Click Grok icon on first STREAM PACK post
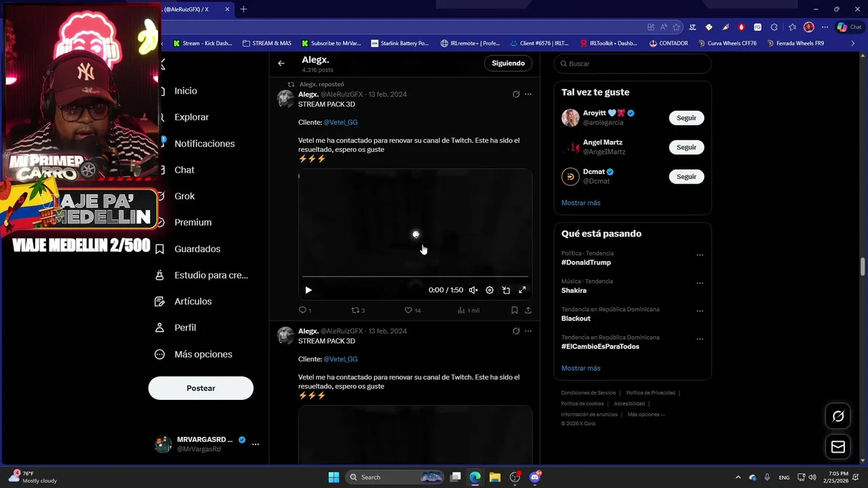Image resolution: width=868 pixels, height=488 pixels. (x=516, y=94)
